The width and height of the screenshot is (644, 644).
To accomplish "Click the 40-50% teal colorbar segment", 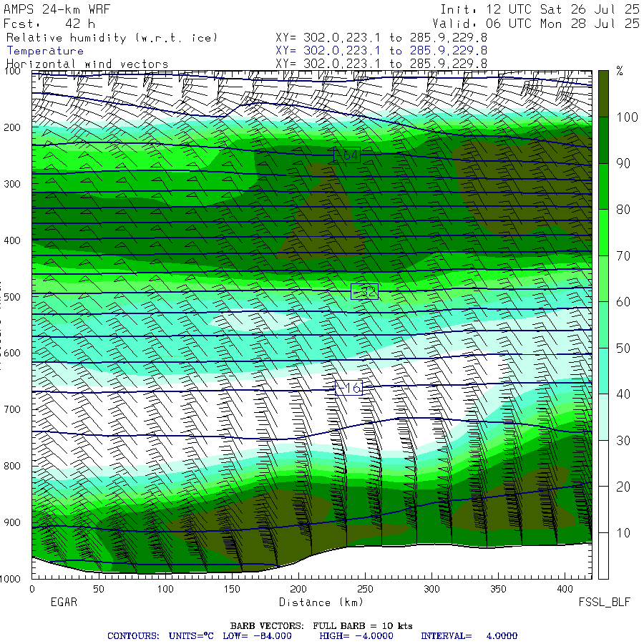I will click(603, 371).
